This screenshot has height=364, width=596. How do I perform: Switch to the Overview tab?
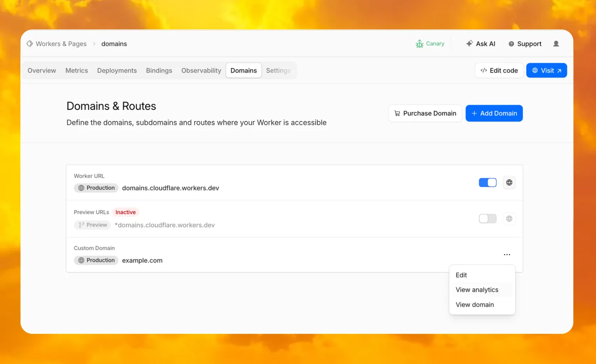[x=42, y=71]
